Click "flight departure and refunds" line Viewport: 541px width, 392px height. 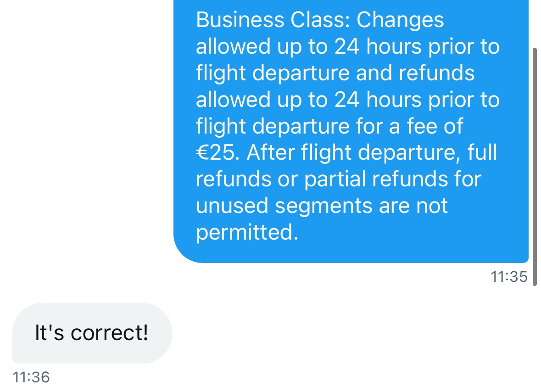[335, 73]
